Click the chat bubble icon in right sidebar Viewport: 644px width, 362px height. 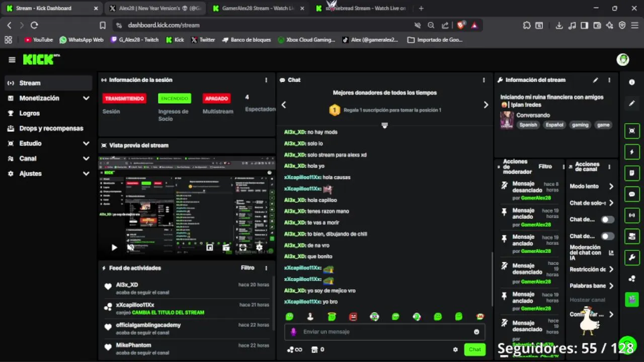(x=632, y=194)
